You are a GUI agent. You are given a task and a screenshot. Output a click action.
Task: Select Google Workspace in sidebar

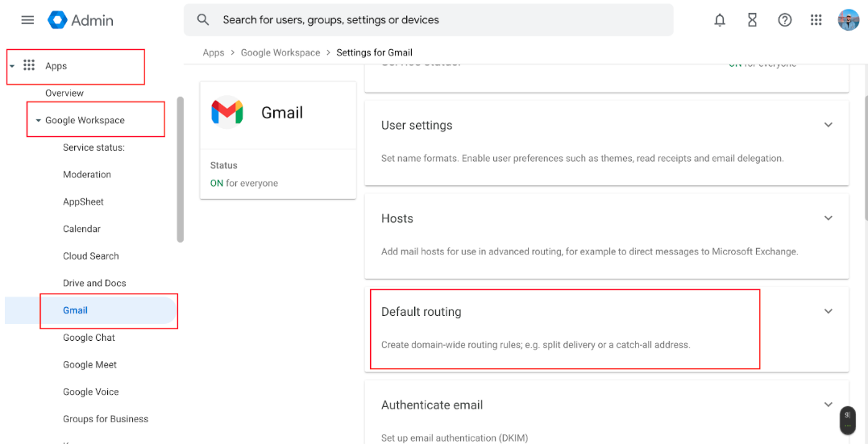click(85, 120)
